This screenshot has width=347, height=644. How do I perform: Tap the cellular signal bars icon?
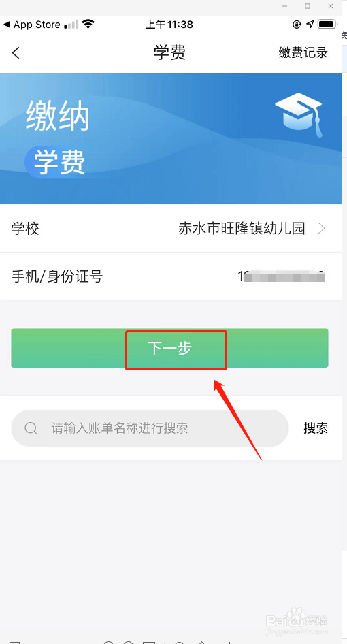(x=71, y=25)
